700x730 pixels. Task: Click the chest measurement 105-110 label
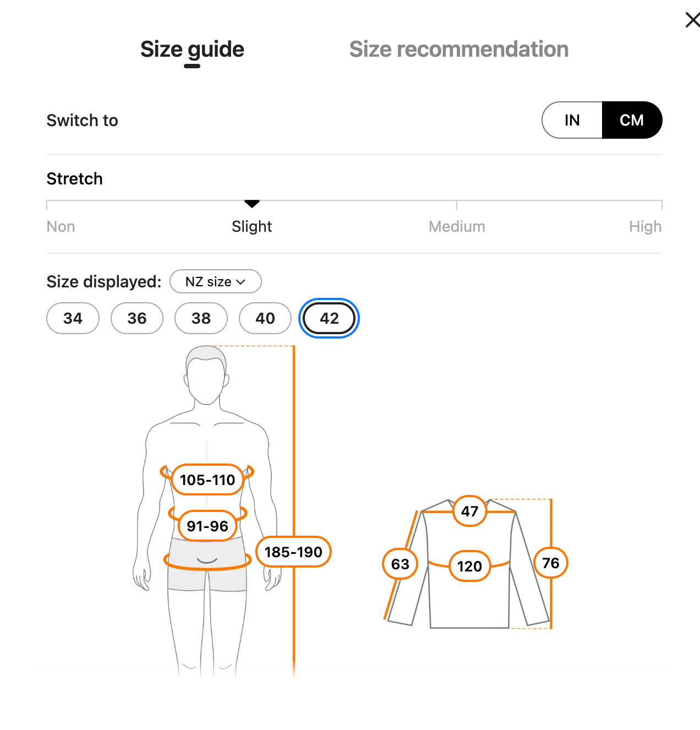pos(207,480)
